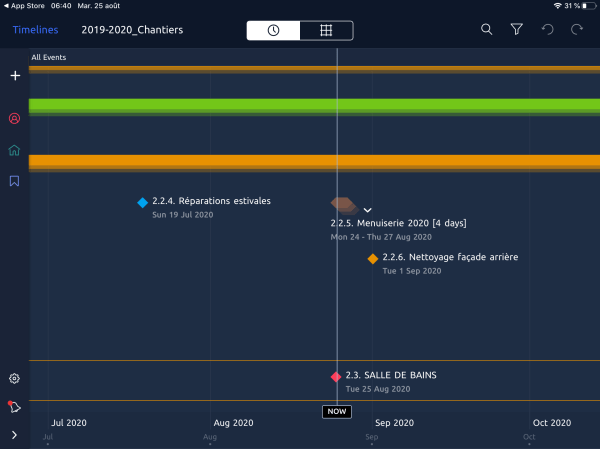Open the person entities icon in sidebar
Screen dimensions: 600x449
coord(14,118)
